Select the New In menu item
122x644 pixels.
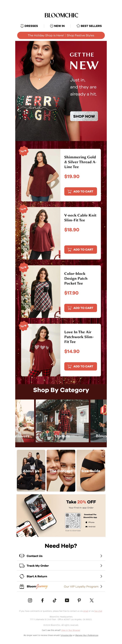click(57, 26)
